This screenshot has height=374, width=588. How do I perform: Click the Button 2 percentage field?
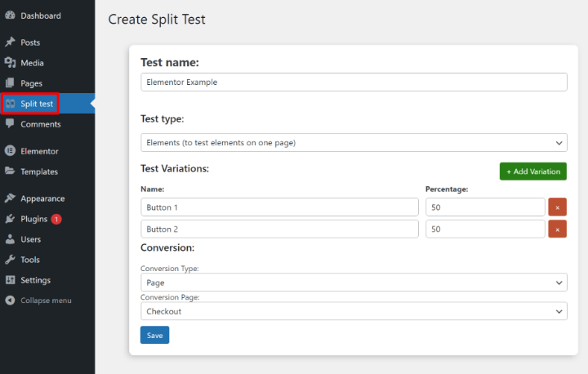[485, 229]
